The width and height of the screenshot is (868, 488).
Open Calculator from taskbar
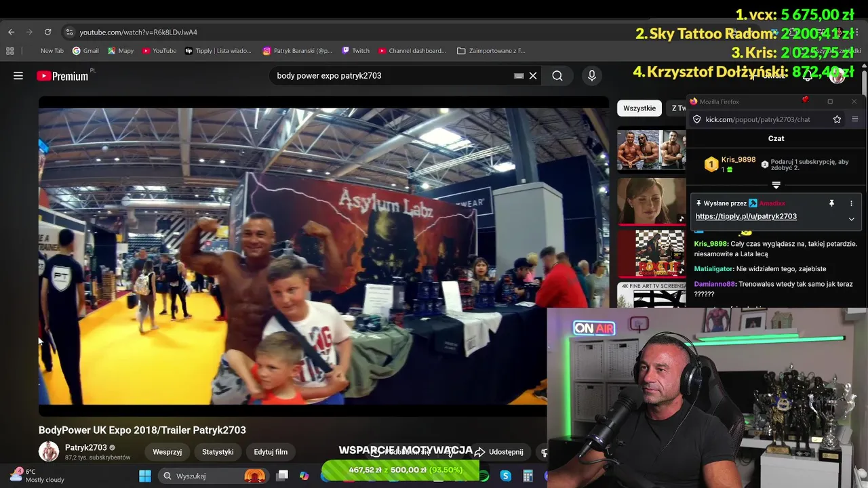528,476
